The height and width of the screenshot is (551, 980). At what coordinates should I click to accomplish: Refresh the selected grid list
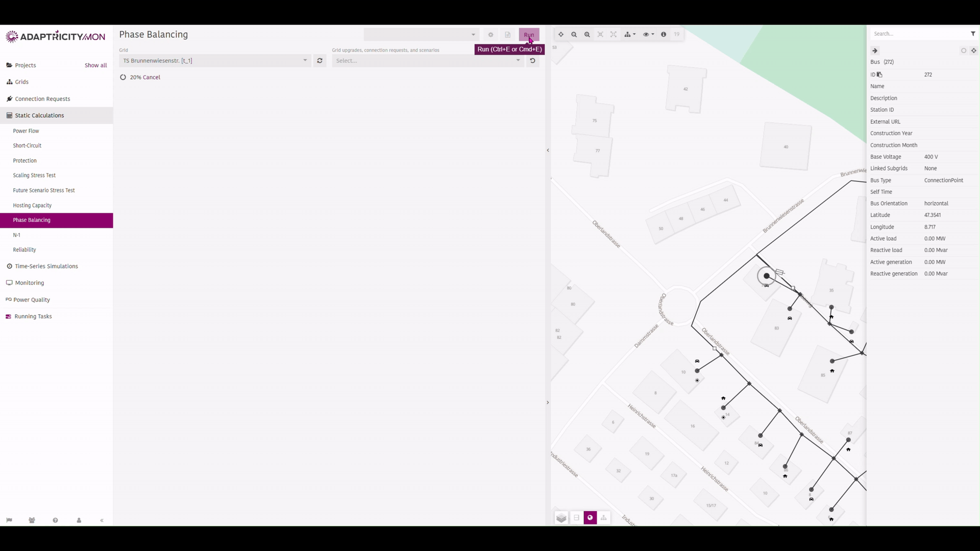coord(320,61)
